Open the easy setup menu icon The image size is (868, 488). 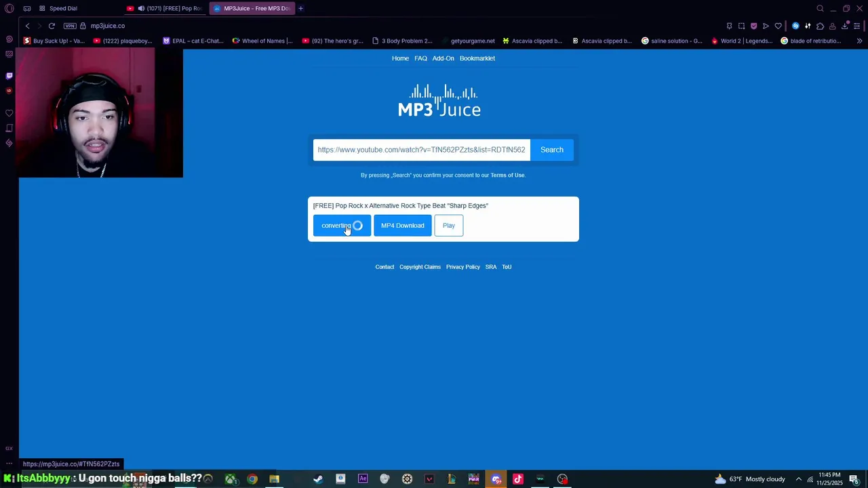[x=857, y=26]
